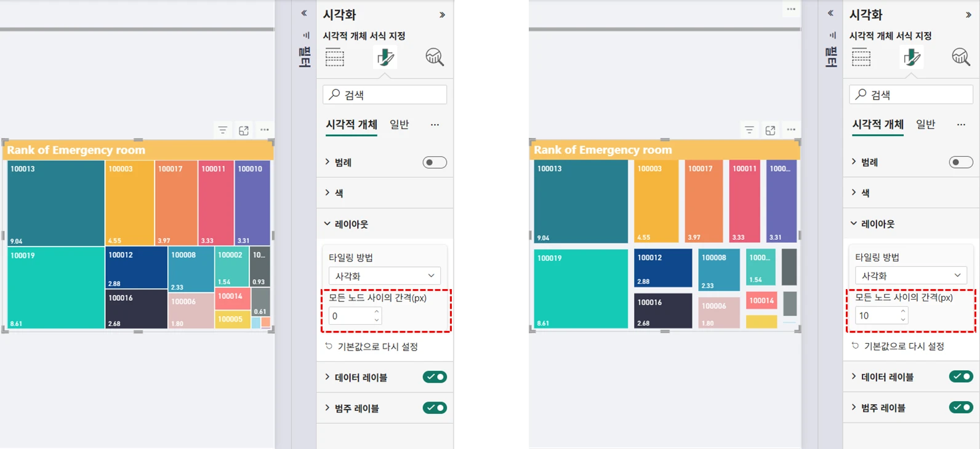Disable 데이터 레이블 toggle in the right screenshot
Image resolution: width=980 pixels, height=449 pixels.
[961, 376]
